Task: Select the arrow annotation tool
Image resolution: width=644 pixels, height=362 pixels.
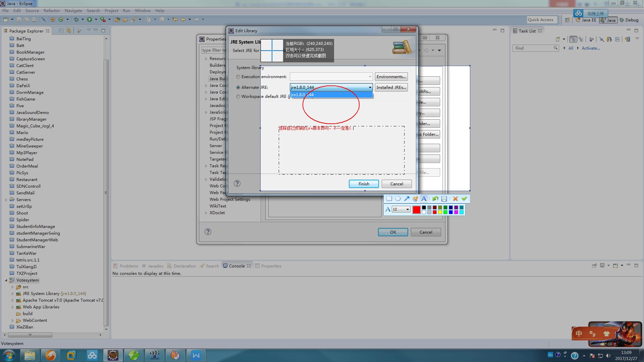Action: (x=407, y=199)
